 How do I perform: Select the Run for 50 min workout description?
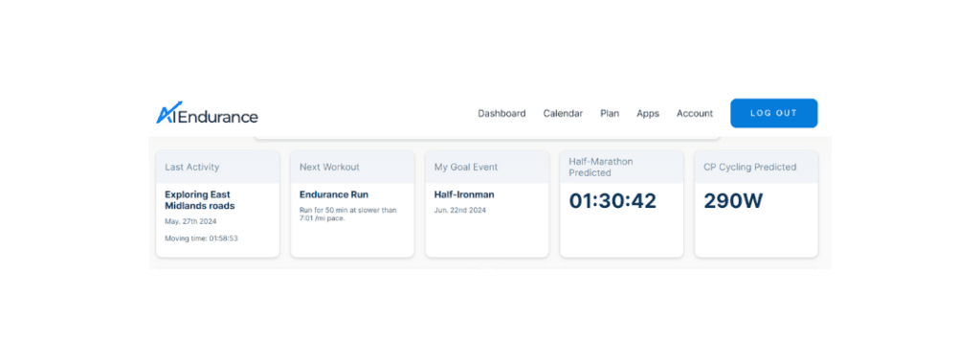click(x=348, y=214)
